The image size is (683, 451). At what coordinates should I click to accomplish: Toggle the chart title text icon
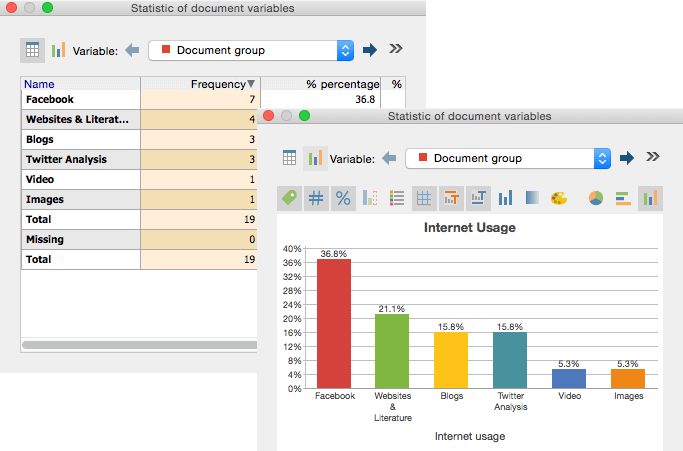pos(451,198)
